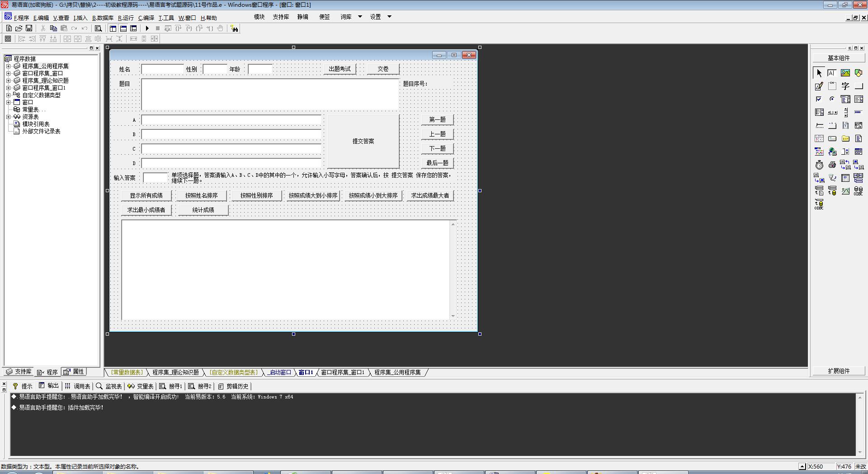Select the timer (clock) component in palette
The image size is (868, 474).
pyautogui.click(x=819, y=165)
